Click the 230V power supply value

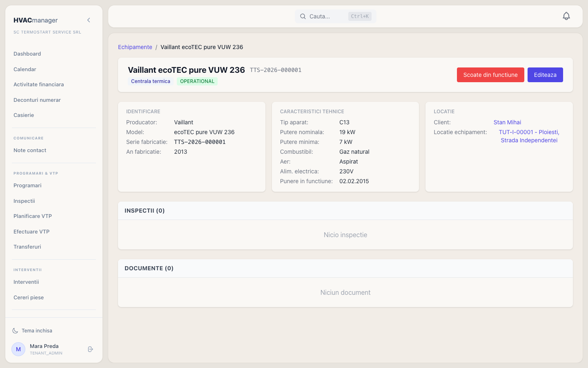[346, 171]
